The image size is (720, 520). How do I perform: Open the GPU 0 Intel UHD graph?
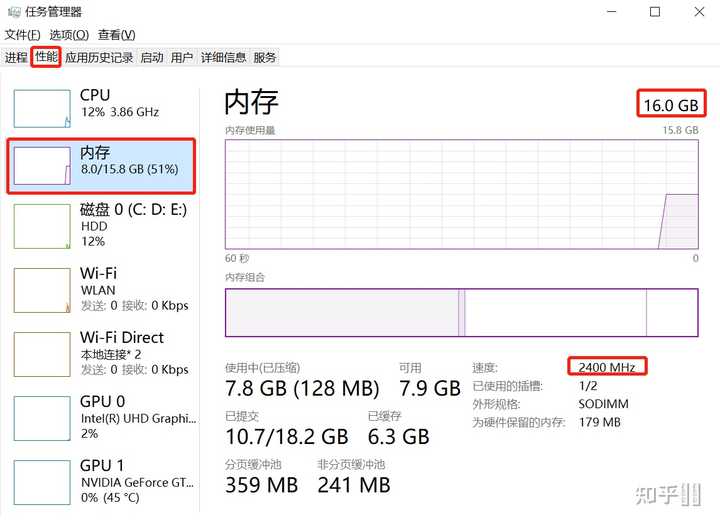pyautogui.click(x=42, y=418)
